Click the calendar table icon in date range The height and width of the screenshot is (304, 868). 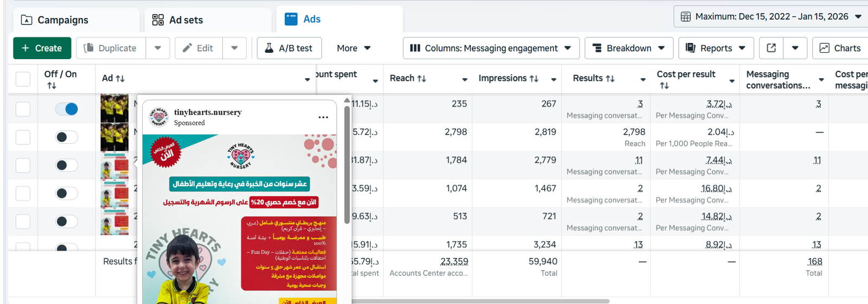pyautogui.click(x=686, y=17)
